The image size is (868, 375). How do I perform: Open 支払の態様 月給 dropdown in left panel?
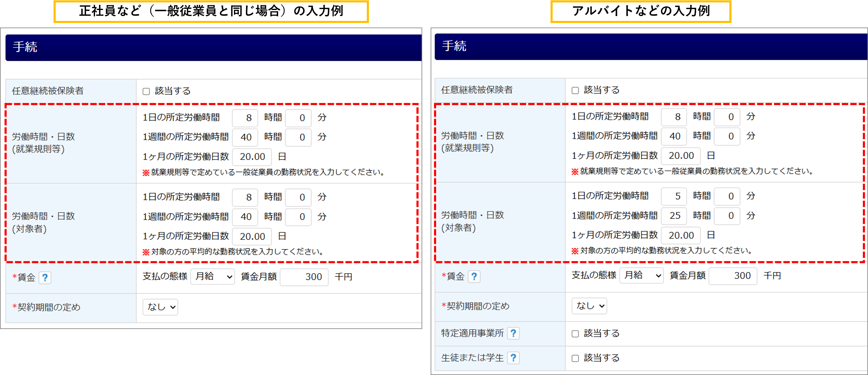coord(212,277)
